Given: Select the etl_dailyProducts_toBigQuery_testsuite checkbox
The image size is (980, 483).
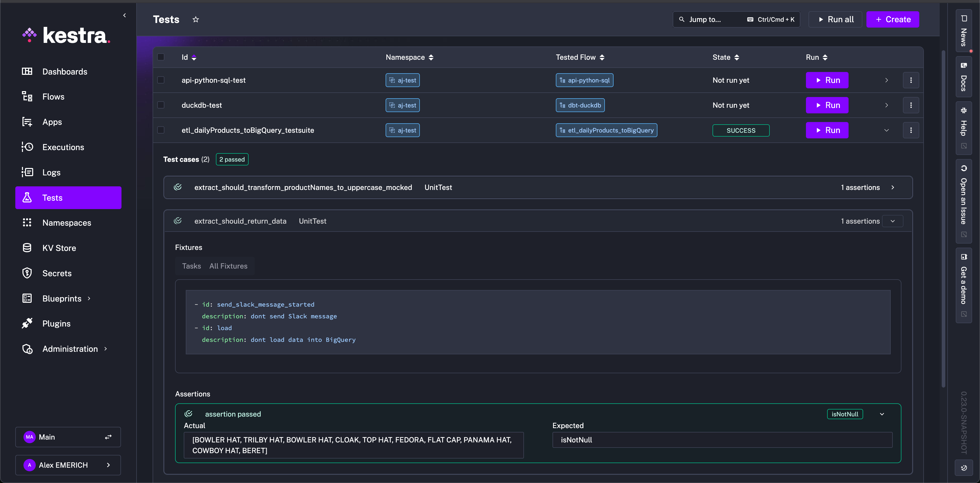Looking at the screenshot, I should (x=161, y=130).
